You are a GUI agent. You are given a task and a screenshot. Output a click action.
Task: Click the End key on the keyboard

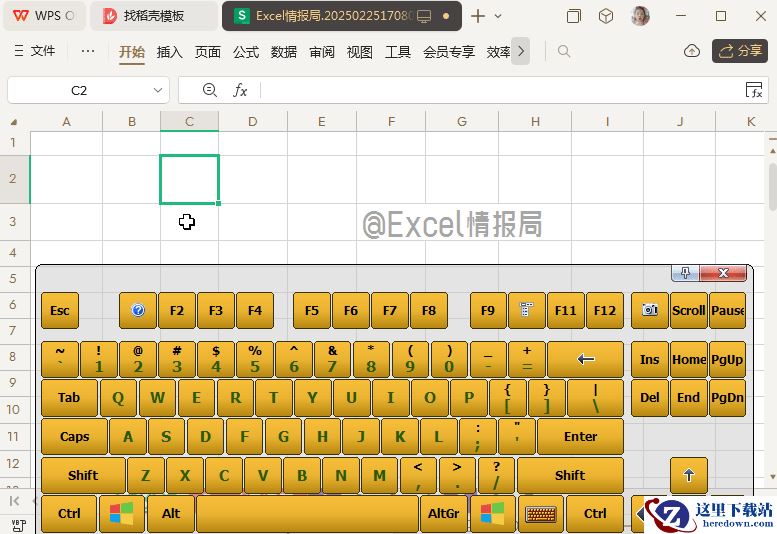[688, 398]
